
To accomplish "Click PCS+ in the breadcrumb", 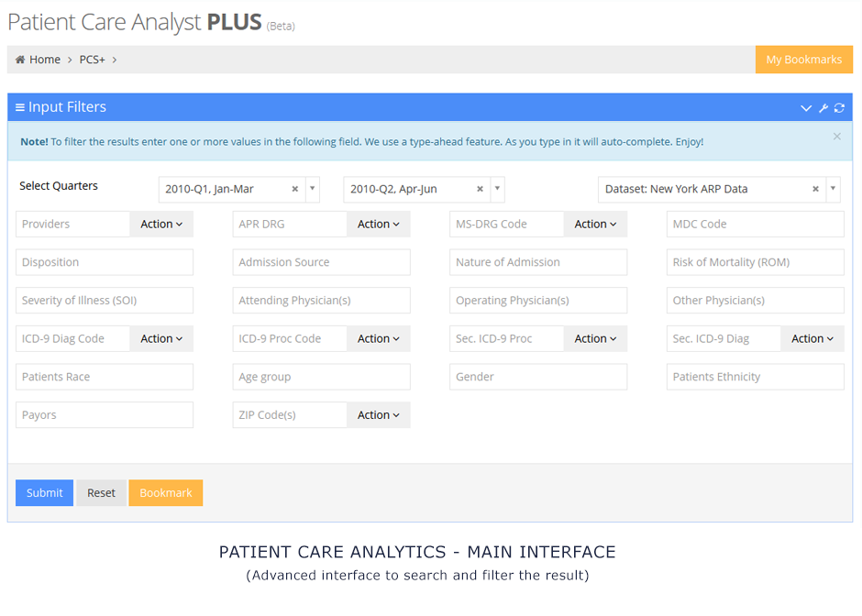I will coord(92,60).
